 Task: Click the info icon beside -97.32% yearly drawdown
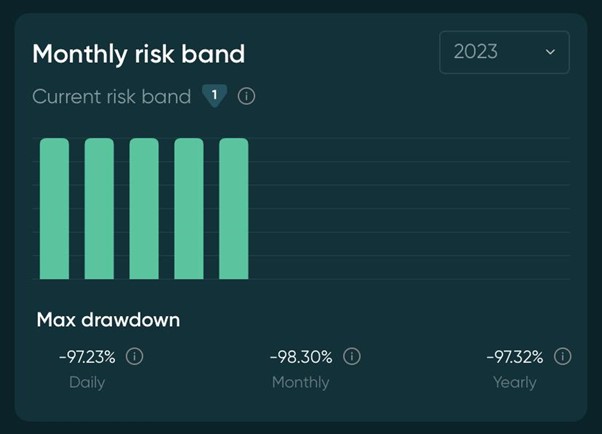(563, 356)
